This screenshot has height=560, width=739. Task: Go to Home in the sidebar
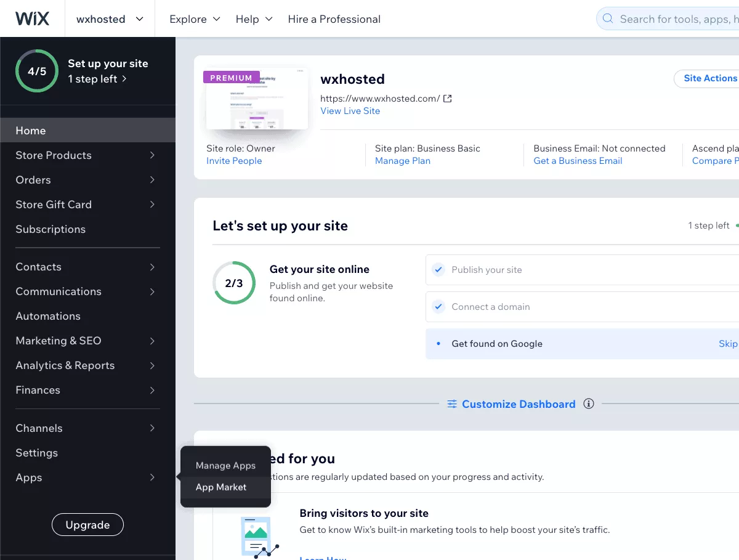pos(87,131)
